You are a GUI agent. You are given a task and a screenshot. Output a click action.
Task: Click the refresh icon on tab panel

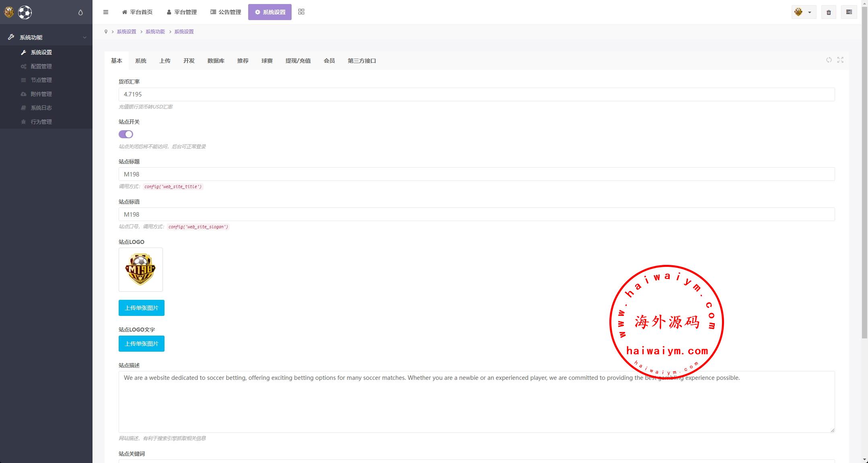(829, 60)
